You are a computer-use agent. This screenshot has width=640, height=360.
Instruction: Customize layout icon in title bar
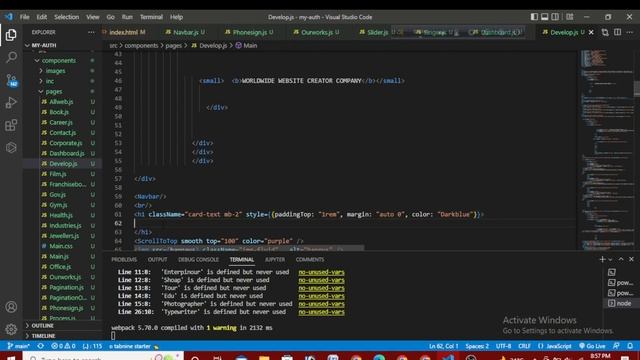pyautogui.click(x=570, y=17)
